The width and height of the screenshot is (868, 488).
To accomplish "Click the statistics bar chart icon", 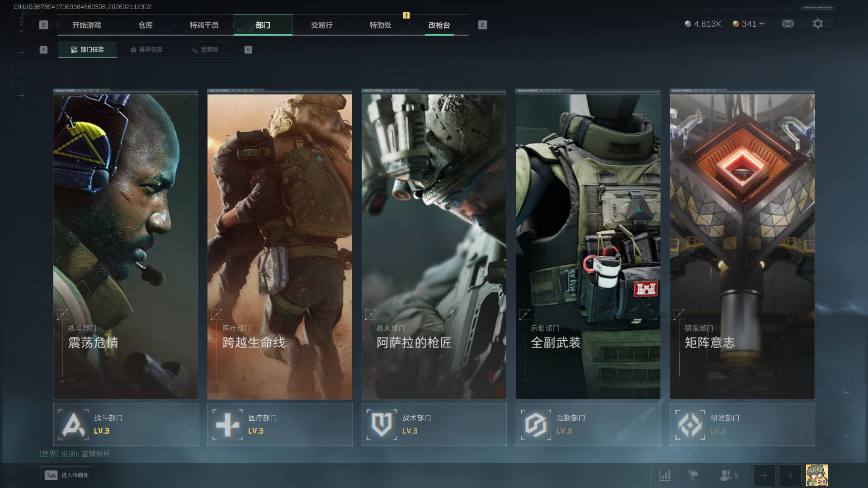I will point(665,475).
